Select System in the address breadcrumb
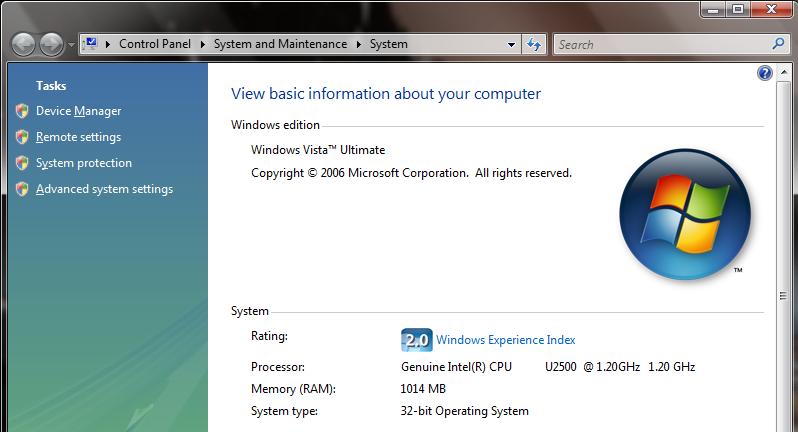The height and width of the screenshot is (432, 798). (388, 44)
